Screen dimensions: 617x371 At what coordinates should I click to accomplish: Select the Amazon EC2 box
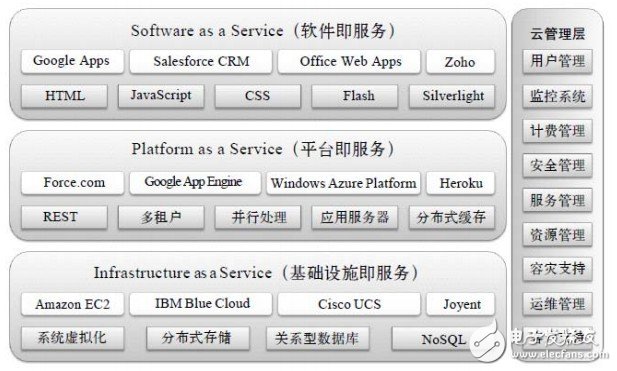[x=72, y=304]
